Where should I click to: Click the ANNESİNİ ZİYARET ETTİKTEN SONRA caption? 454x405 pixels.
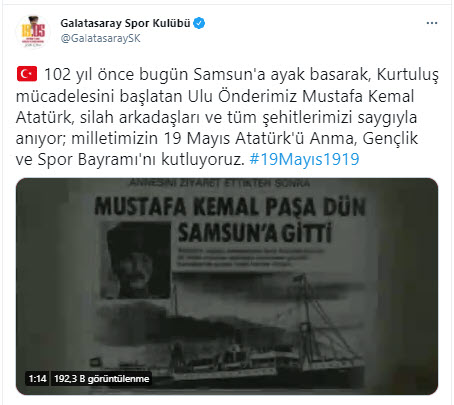tap(219, 183)
